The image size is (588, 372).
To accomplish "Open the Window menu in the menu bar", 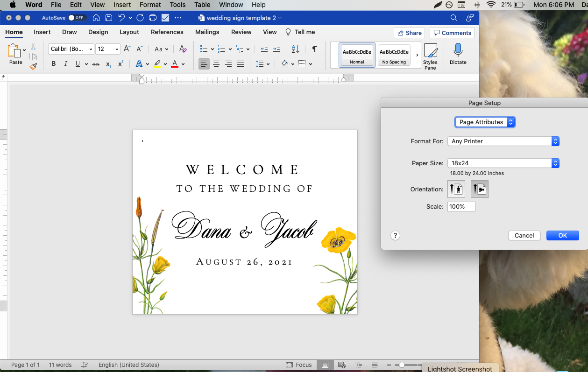I will point(231,5).
